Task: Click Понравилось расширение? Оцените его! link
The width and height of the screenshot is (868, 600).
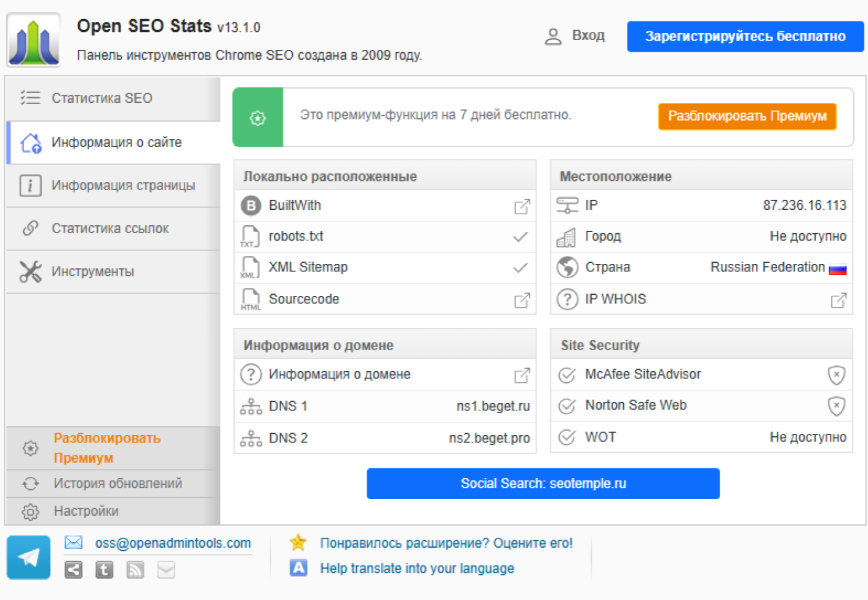Action: click(x=446, y=543)
